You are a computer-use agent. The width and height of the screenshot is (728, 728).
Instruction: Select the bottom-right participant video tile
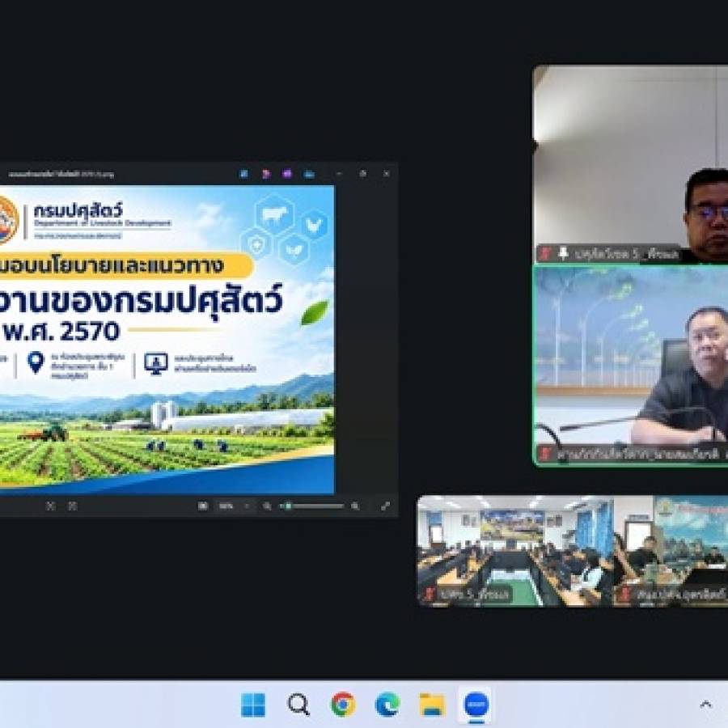click(x=671, y=551)
